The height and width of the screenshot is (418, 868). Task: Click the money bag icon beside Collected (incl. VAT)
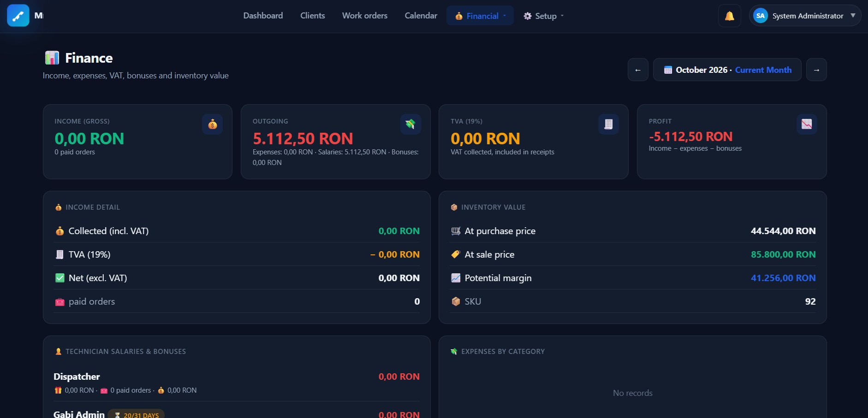[59, 231]
